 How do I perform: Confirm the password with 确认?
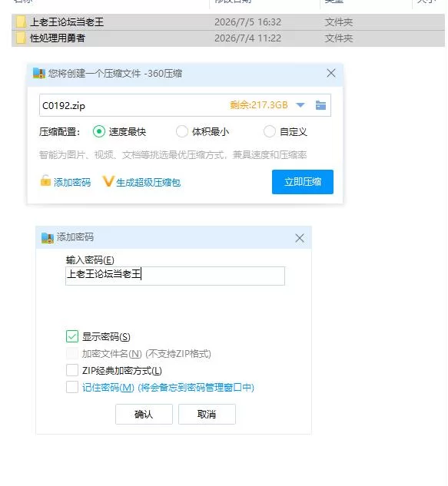(144, 414)
